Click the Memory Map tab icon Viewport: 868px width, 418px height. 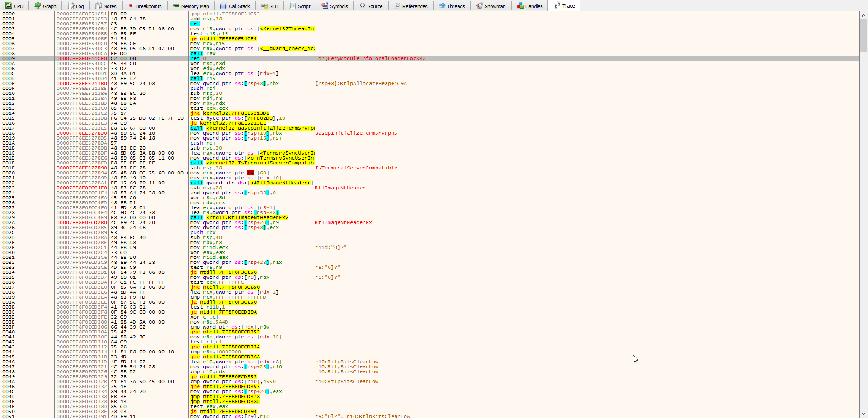176,6
